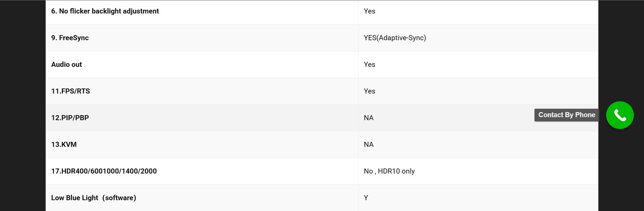This screenshot has height=211, width=644.
Task: Click the YES(Adaptive-Sync) value
Action: pos(395,38)
